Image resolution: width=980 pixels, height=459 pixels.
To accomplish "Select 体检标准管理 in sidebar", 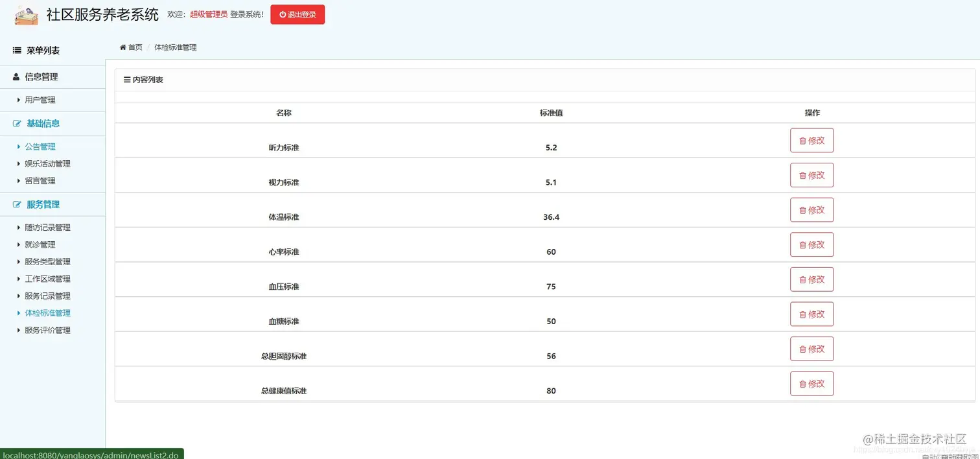I will 48,313.
